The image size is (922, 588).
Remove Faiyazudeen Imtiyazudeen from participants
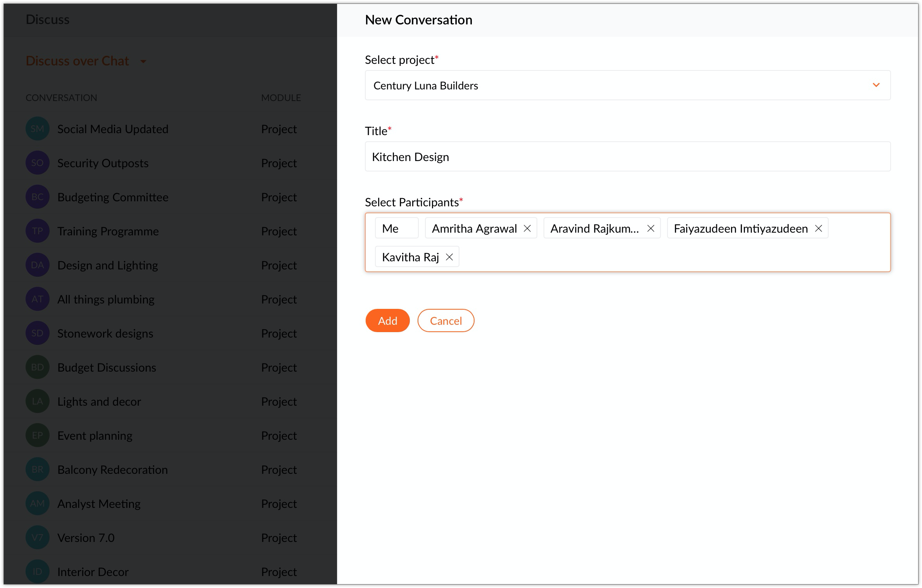(x=818, y=228)
